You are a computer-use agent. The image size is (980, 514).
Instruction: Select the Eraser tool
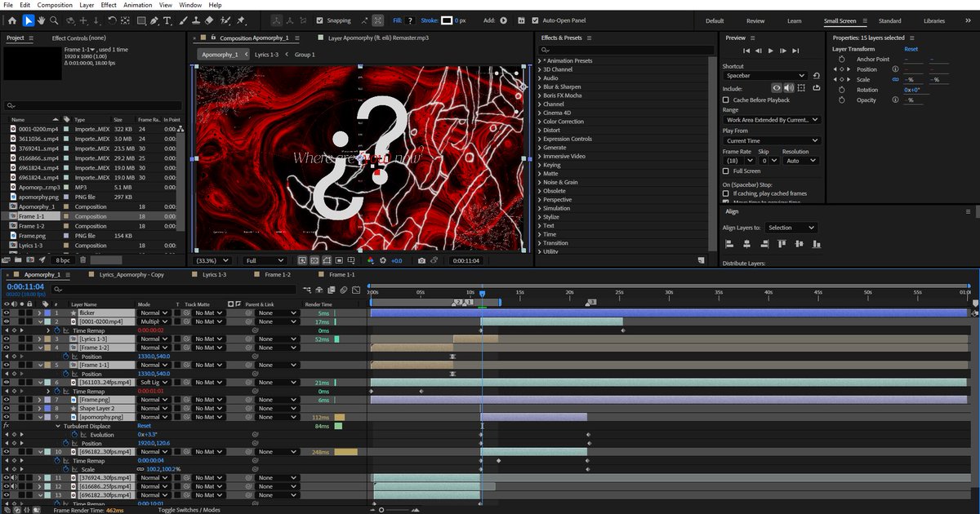tap(210, 20)
